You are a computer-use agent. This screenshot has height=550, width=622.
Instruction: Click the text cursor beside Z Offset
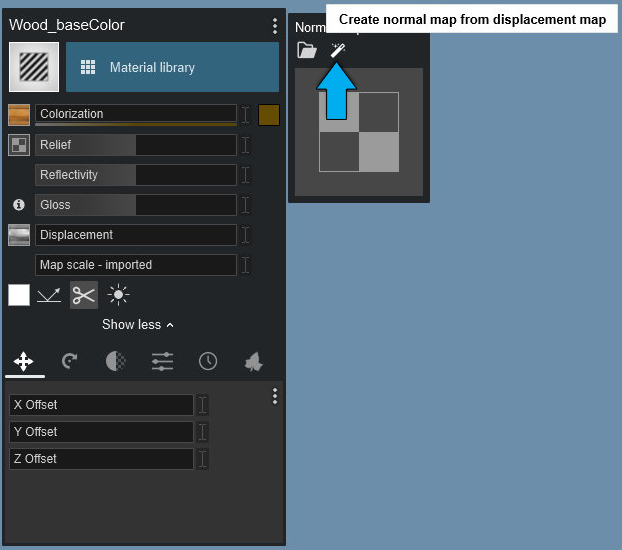[x=202, y=459]
